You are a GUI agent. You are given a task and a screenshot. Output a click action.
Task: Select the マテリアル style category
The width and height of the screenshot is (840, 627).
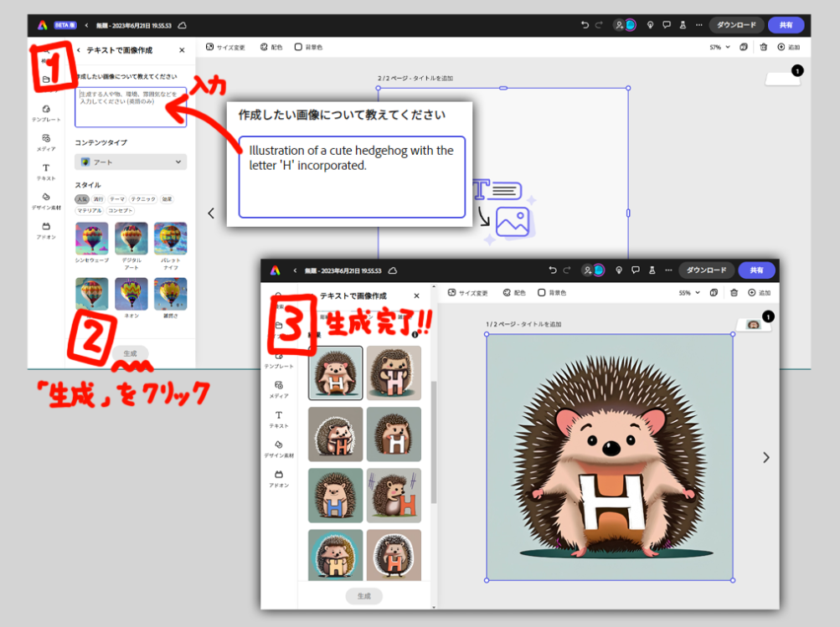pyautogui.click(x=89, y=211)
